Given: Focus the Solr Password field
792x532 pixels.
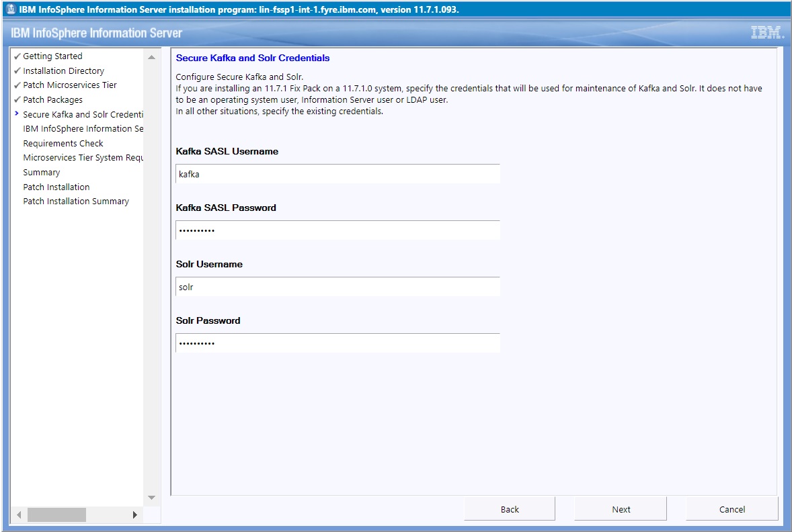Looking at the screenshot, I should 338,343.
